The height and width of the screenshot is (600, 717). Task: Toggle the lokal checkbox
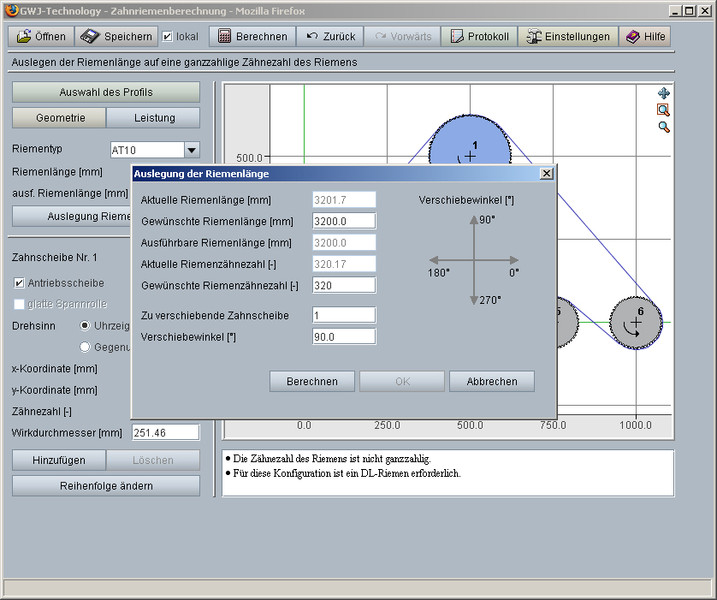(167, 37)
